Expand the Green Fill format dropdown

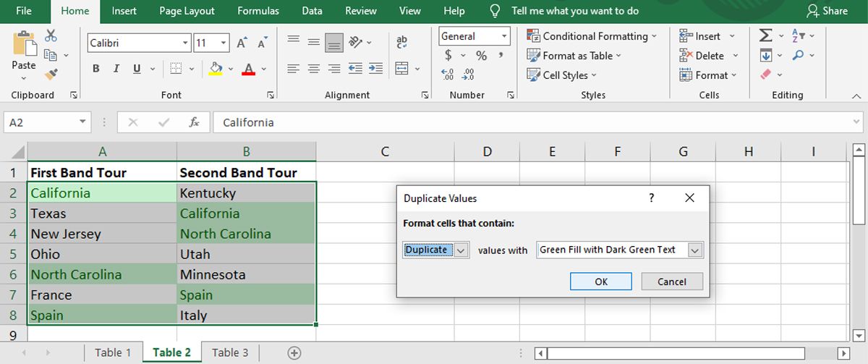tap(695, 250)
